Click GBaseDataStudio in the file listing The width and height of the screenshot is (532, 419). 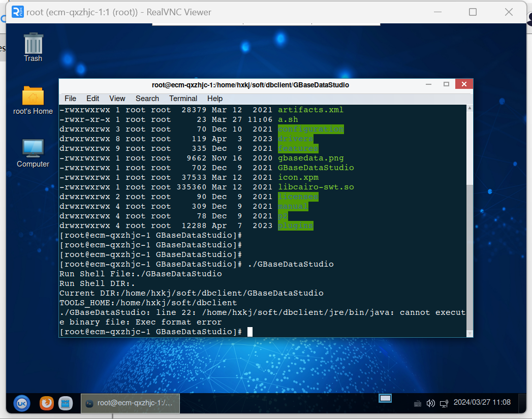[316, 168]
